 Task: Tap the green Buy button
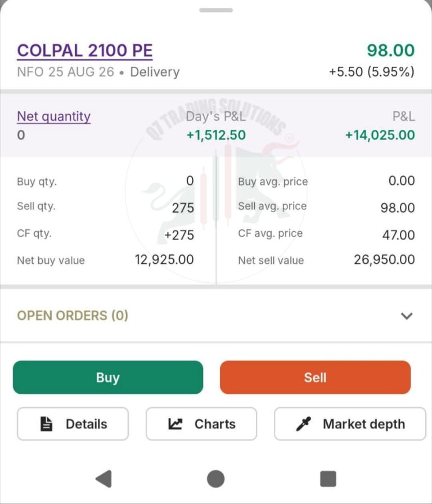pyautogui.click(x=108, y=377)
